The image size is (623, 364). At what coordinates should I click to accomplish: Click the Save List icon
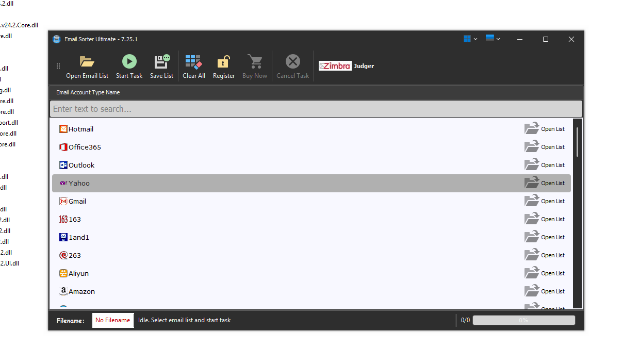coord(161,62)
